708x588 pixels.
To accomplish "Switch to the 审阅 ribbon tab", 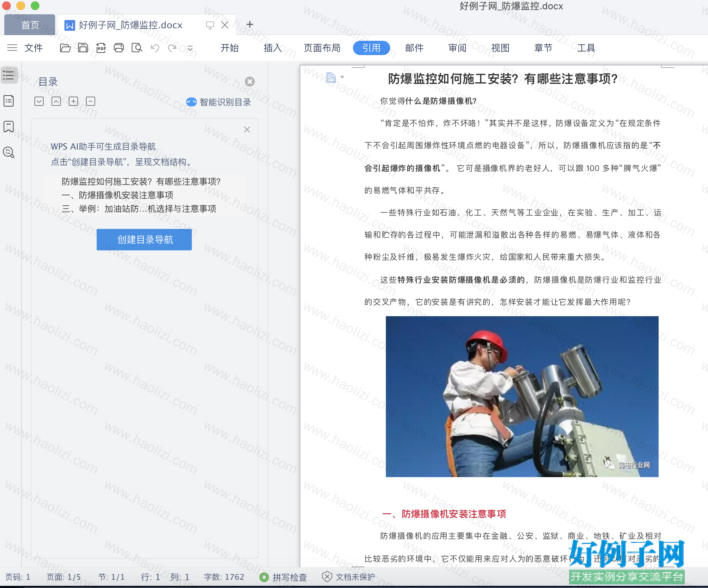I will pos(457,48).
